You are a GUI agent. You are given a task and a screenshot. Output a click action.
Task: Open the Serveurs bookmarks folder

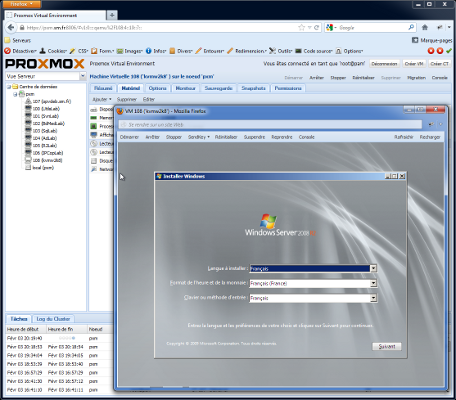click(18, 40)
